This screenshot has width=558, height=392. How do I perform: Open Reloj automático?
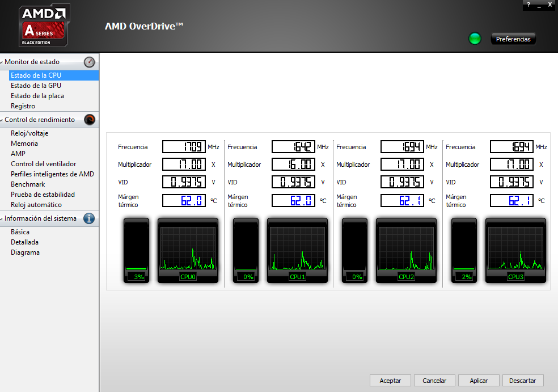click(36, 205)
